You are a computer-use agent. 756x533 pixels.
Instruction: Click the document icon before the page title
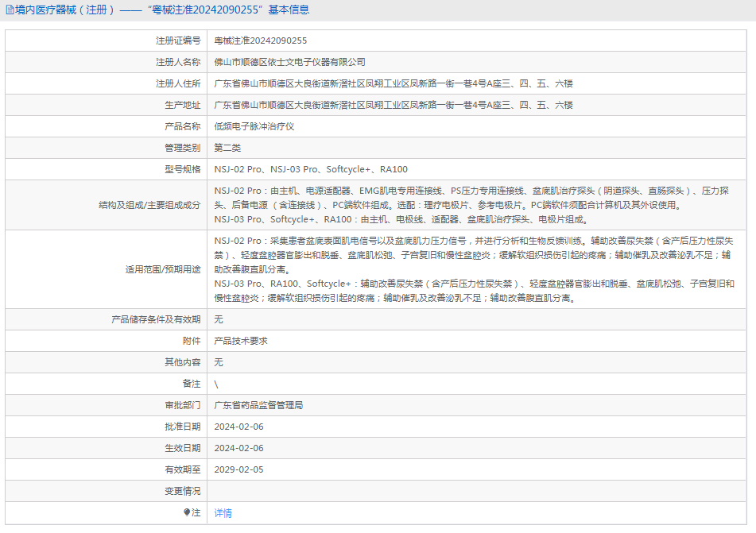pos(10,10)
